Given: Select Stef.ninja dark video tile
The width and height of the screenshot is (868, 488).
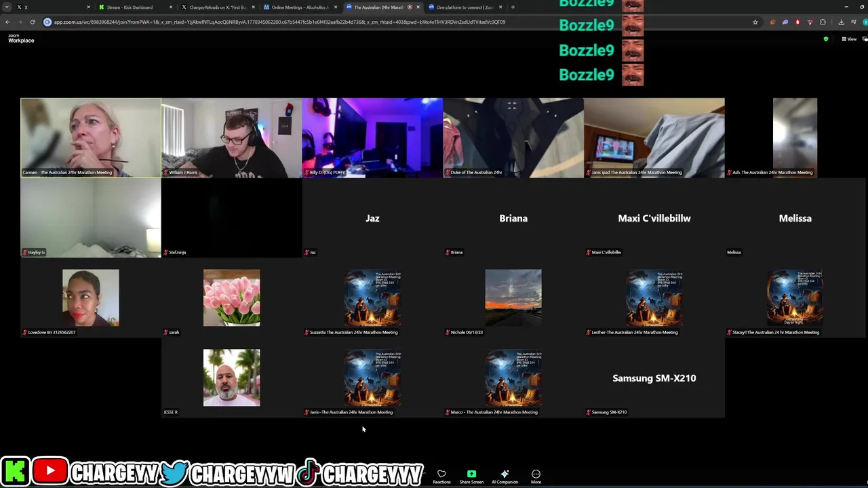Looking at the screenshot, I should 231,218.
